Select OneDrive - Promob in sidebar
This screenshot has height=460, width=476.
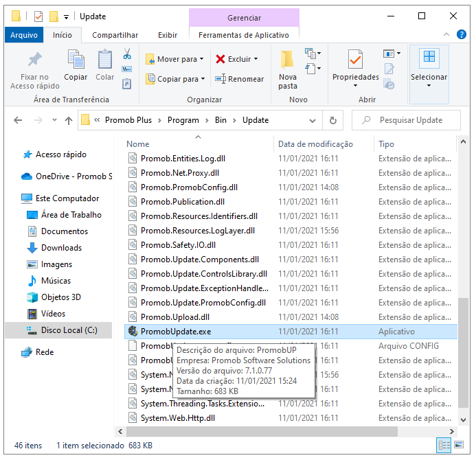[x=67, y=176]
